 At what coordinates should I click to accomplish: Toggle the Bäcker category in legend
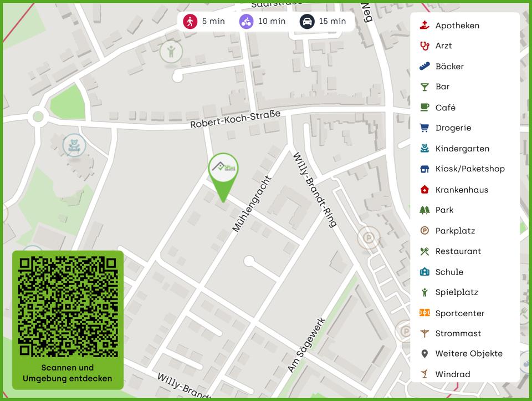pos(449,67)
